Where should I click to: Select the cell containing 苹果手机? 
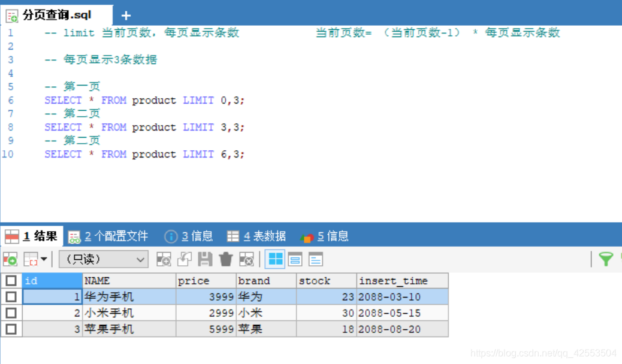(x=129, y=329)
